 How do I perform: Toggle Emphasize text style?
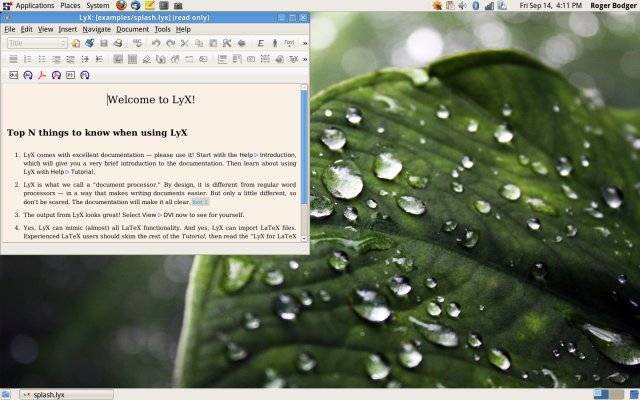[260, 43]
